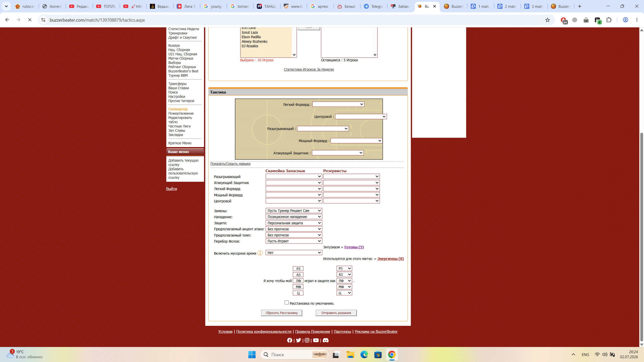Go back to the previous page
The width and height of the screenshot is (644, 362).
coord(7,20)
